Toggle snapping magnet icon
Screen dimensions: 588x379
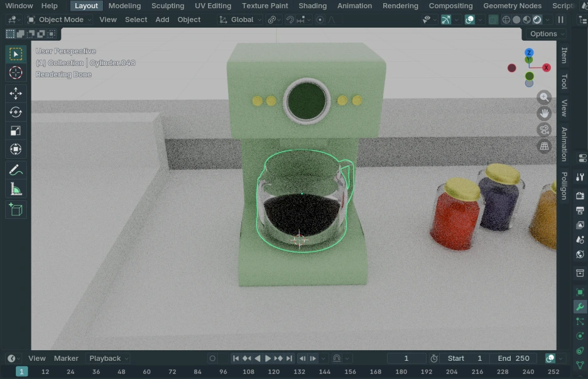[290, 20]
